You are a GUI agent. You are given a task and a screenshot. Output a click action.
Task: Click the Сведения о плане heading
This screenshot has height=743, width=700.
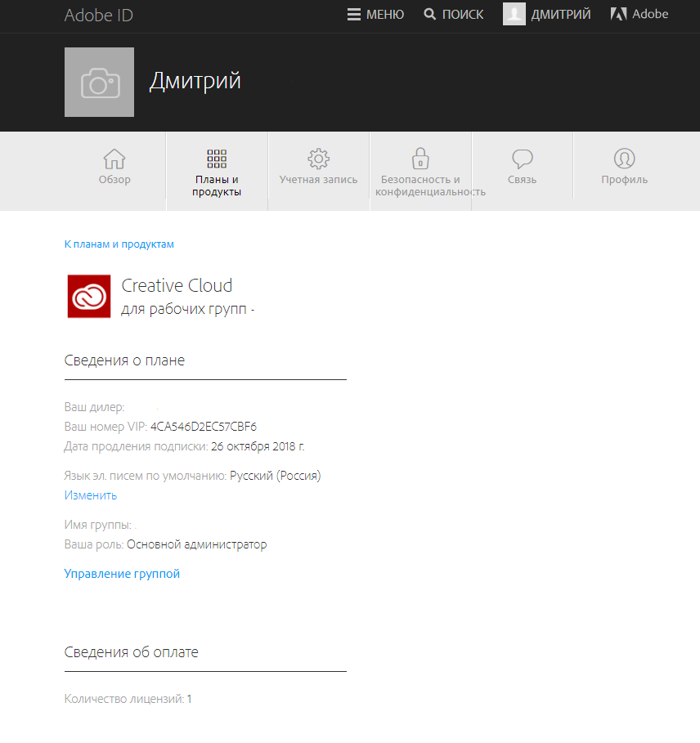pos(124,360)
